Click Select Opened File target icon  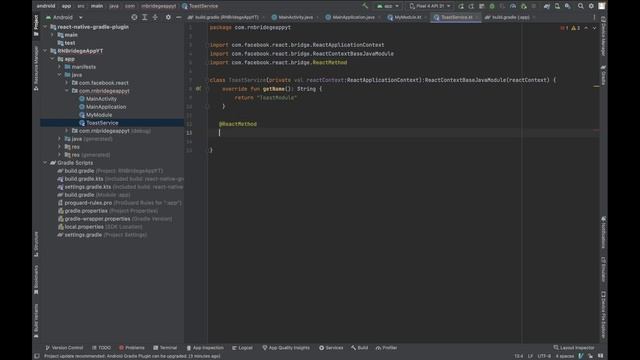click(x=134, y=17)
